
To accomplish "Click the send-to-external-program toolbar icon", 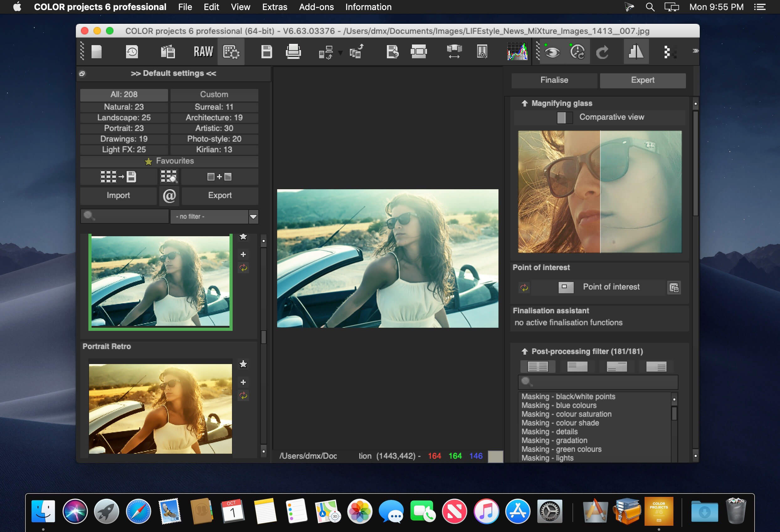I will (356, 52).
